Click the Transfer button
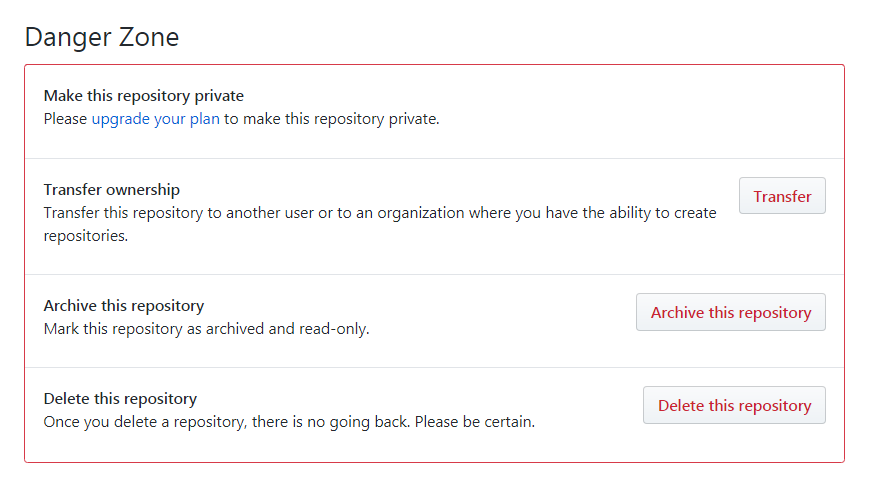Viewport: 871px width, 490px height. point(782,196)
